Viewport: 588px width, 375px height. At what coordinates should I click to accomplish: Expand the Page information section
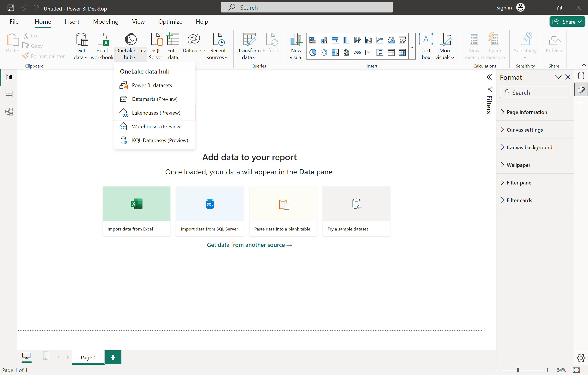point(535,112)
